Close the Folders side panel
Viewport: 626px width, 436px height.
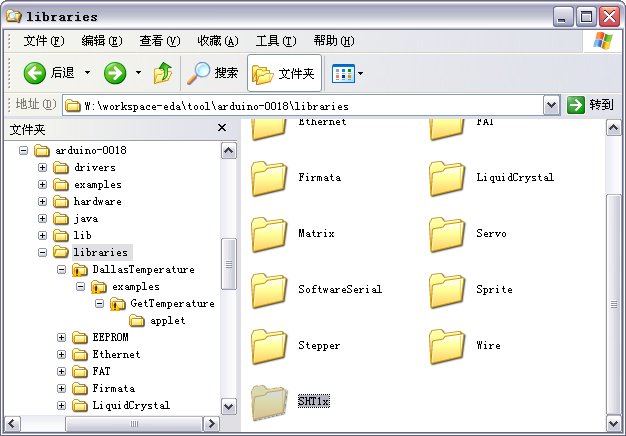(x=223, y=129)
